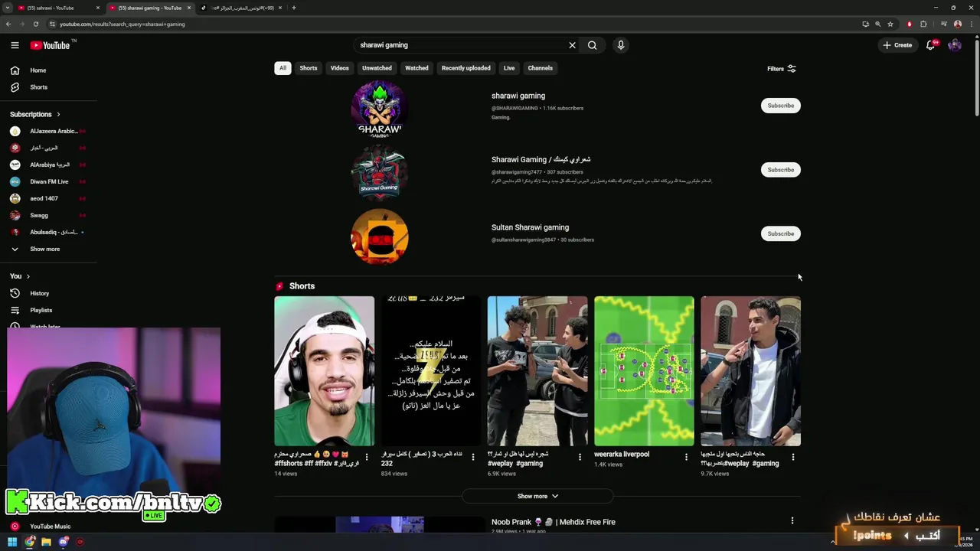Open sharawi gaming channel title
This screenshot has height=551, width=980.
pos(518,96)
